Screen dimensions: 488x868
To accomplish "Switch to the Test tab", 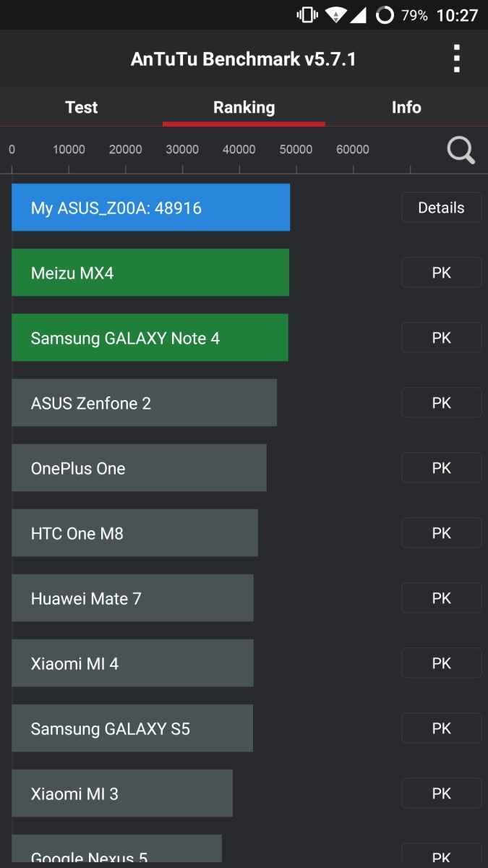I will click(x=81, y=107).
